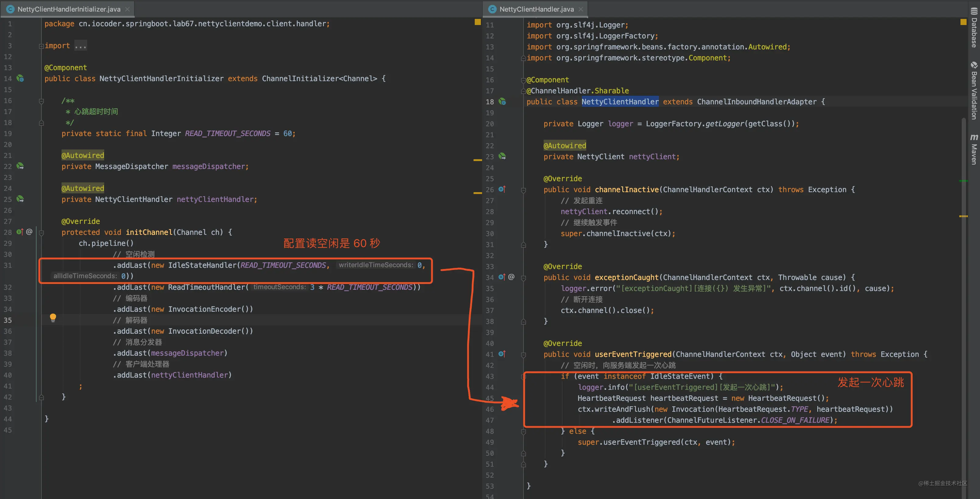Viewport: 980px width, 499px height.
Task: Open the Maven tool window
Action: click(974, 149)
